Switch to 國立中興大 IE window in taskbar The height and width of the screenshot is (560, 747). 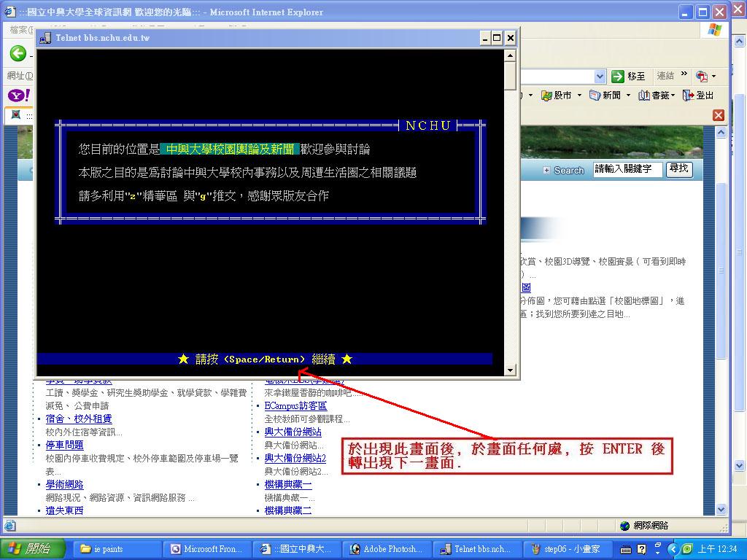296,549
